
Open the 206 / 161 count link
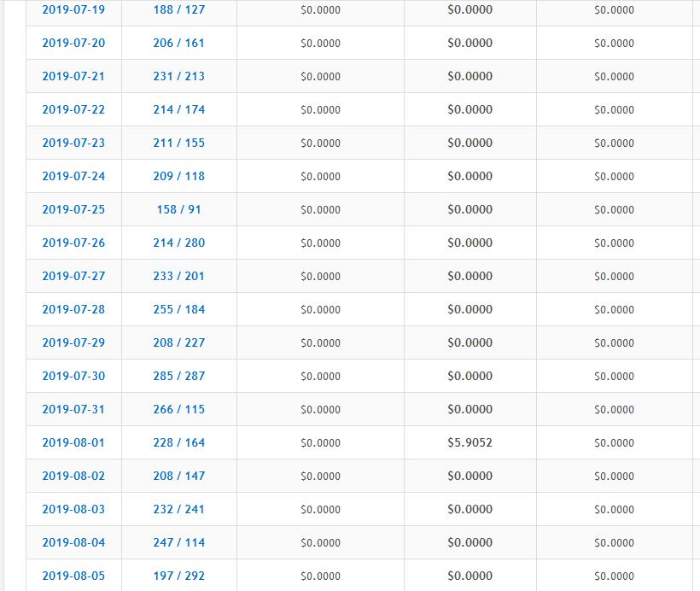tap(179, 43)
